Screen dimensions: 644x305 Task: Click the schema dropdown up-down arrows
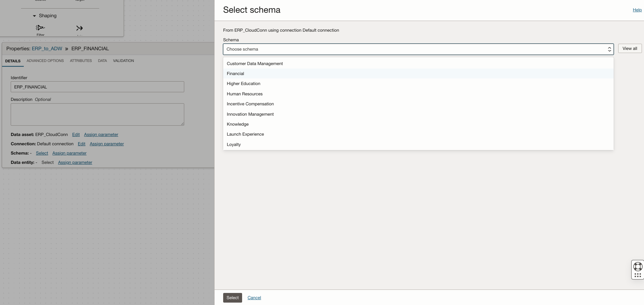pos(609,49)
